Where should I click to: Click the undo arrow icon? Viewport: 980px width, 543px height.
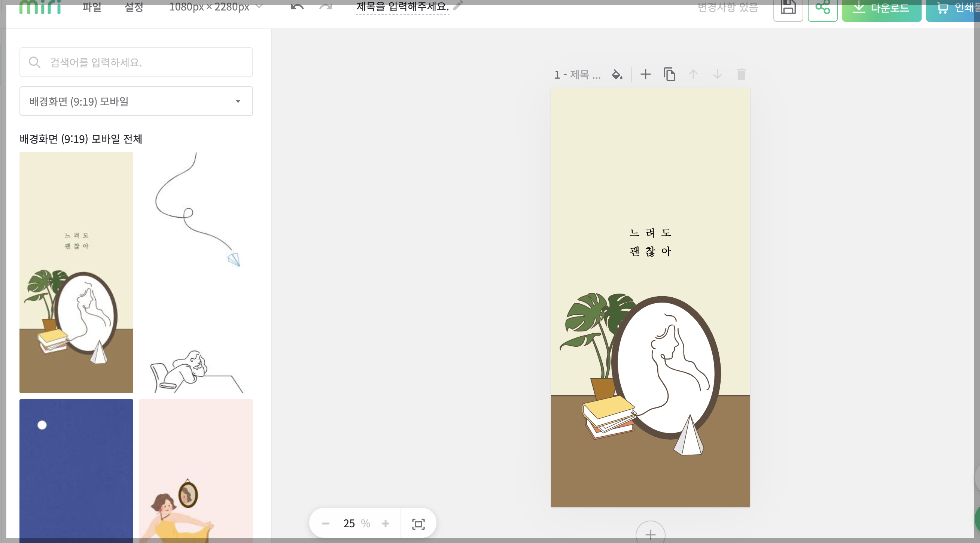click(x=297, y=7)
